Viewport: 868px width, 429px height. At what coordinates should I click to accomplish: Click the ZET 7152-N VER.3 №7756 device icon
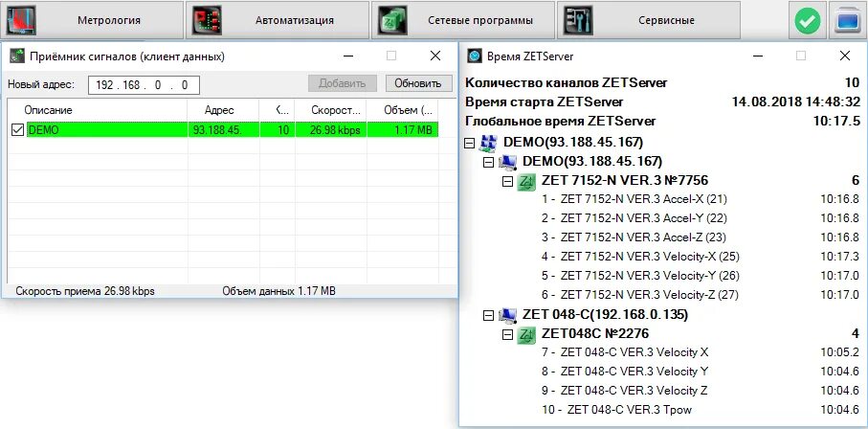click(x=526, y=181)
